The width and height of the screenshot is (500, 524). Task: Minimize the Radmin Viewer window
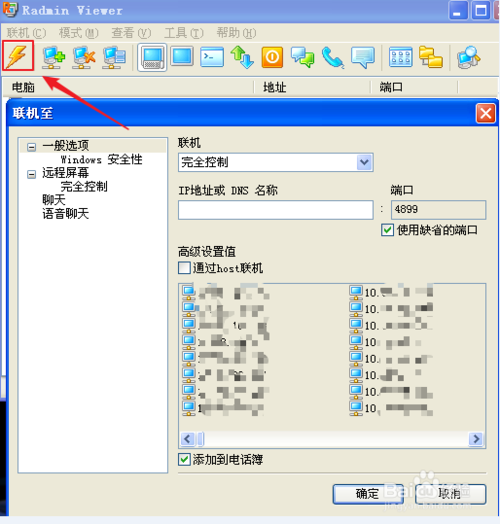click(458, 10)
